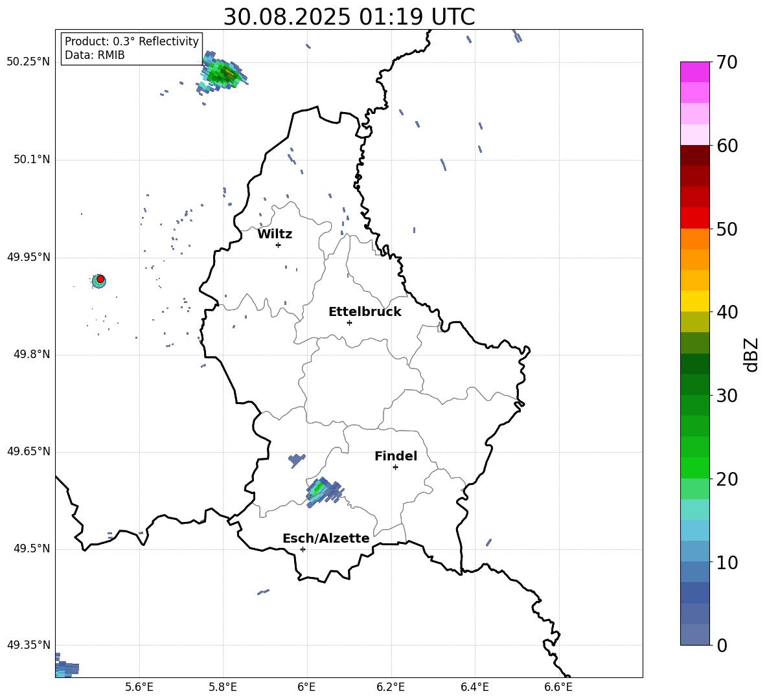Click the Wiltz station cross marker

(x=279, y=245)
